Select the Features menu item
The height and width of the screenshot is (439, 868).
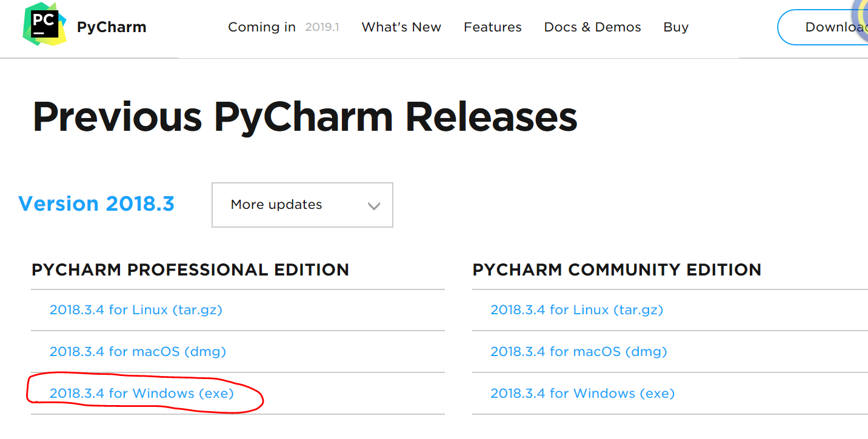(x=492, y=27)
